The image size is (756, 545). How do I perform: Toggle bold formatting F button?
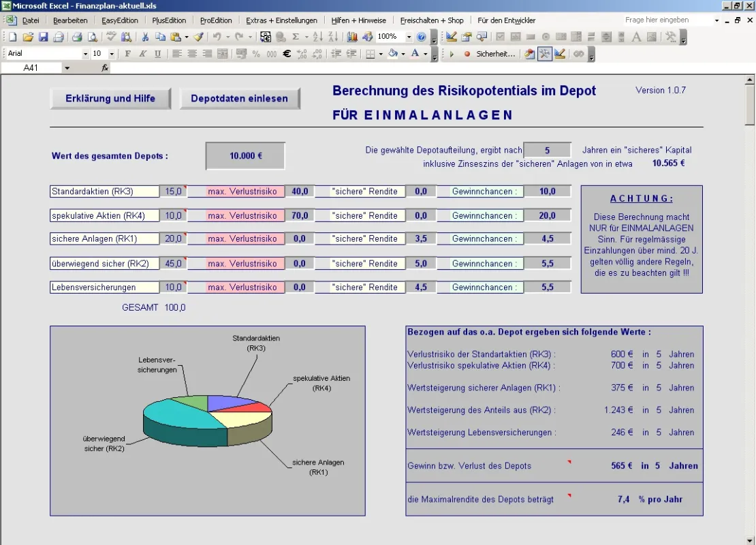[128, 54]
